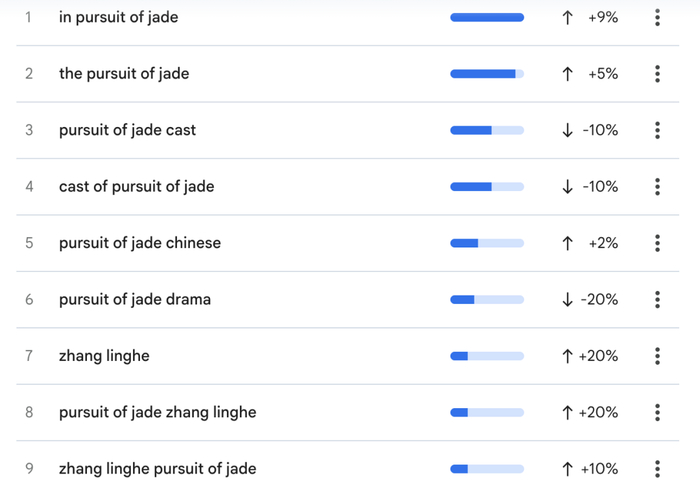The width and height of the screenshot is (700, 495).
Task: Open three-dot menu for 'pursuit of jade zhang linghe'
Action: 657,412
